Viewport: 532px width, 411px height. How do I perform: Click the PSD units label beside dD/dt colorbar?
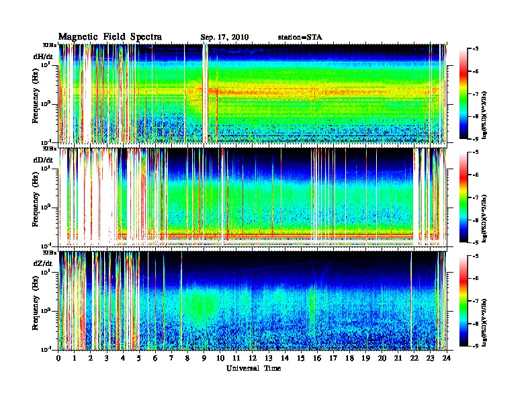[x=484, y=218]
